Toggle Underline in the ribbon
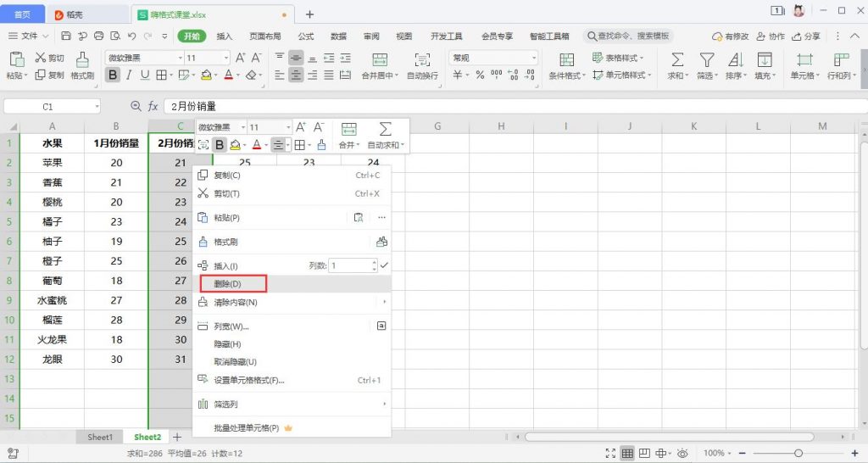This screenshot has width=868, height=463. [145, 75]
